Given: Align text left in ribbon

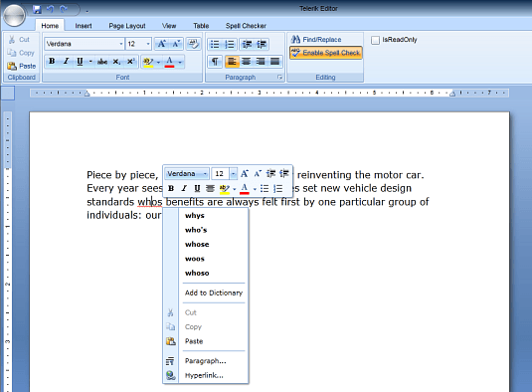Looking at the screenshot, I should [x=232, y=62].
